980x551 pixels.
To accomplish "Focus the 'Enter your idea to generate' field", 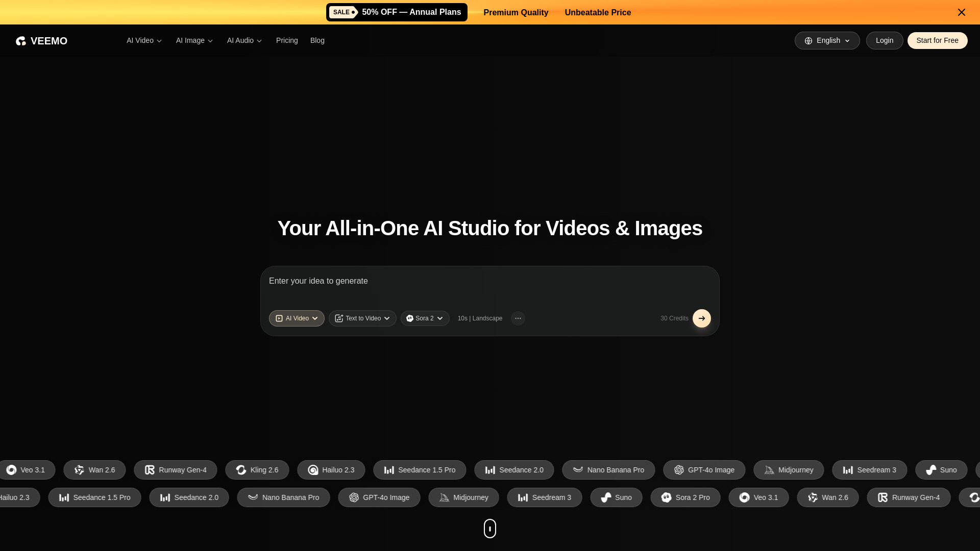I will point(489,282).
